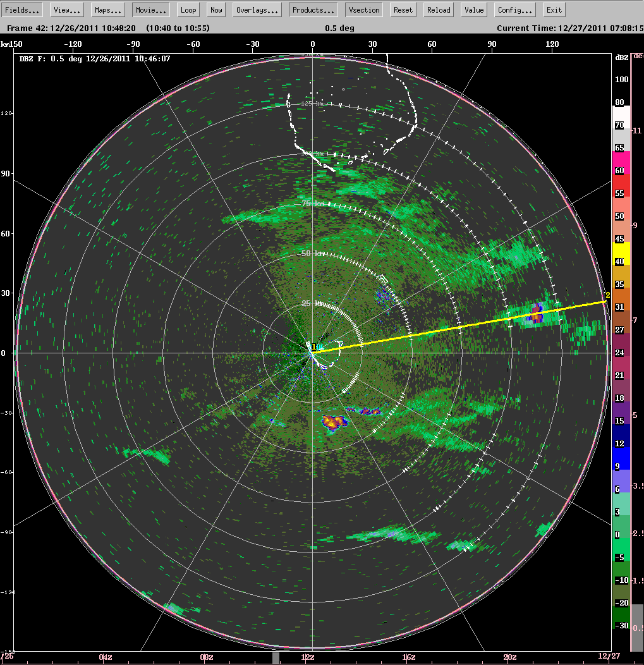
Task: Click endpoint 2 of the yellow vsection line
Action: point(607,296)
